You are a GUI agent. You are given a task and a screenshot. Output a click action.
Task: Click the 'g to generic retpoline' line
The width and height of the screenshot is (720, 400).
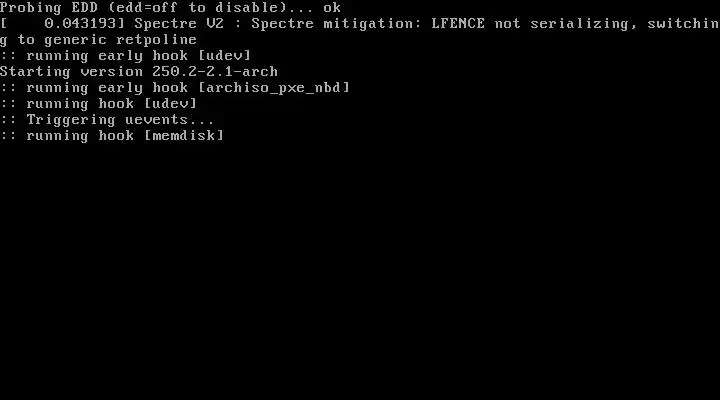point(98,40)
